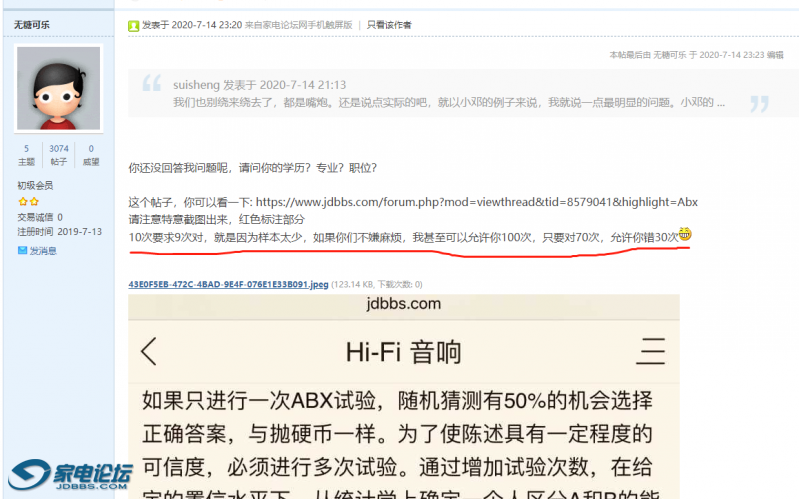Image resolution: width=799 pixels, height=499 pixels.
Task: Click the 本帖最后由 edit notice text
Action: [696, 55]
